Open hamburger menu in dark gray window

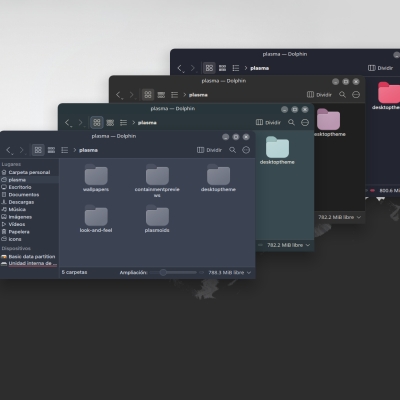click(x=356, y=95)
